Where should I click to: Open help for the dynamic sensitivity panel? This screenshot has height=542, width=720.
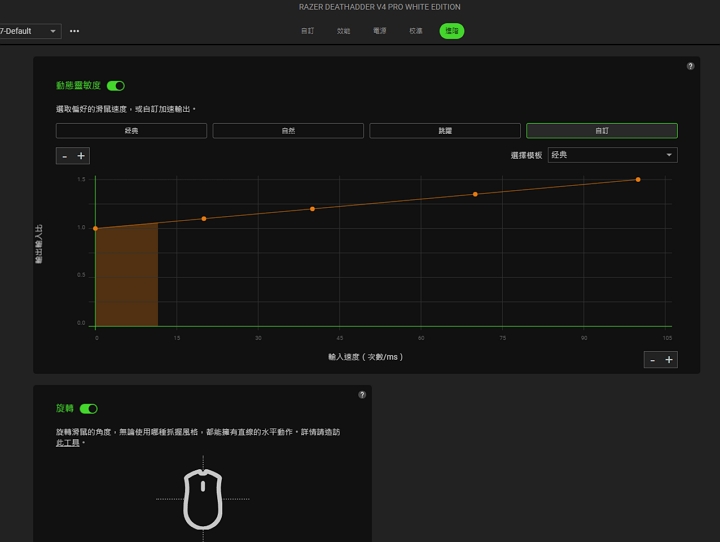pos(690,66)
